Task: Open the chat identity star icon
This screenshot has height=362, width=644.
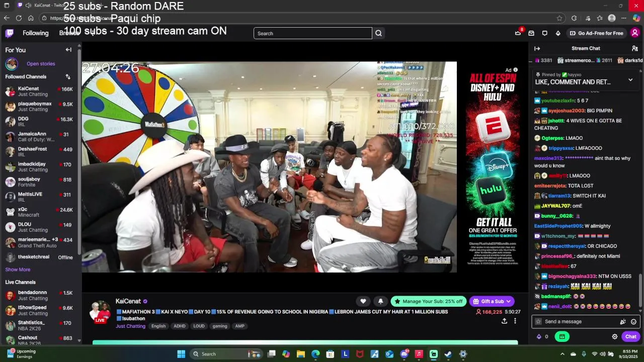Action: point(538,322)
